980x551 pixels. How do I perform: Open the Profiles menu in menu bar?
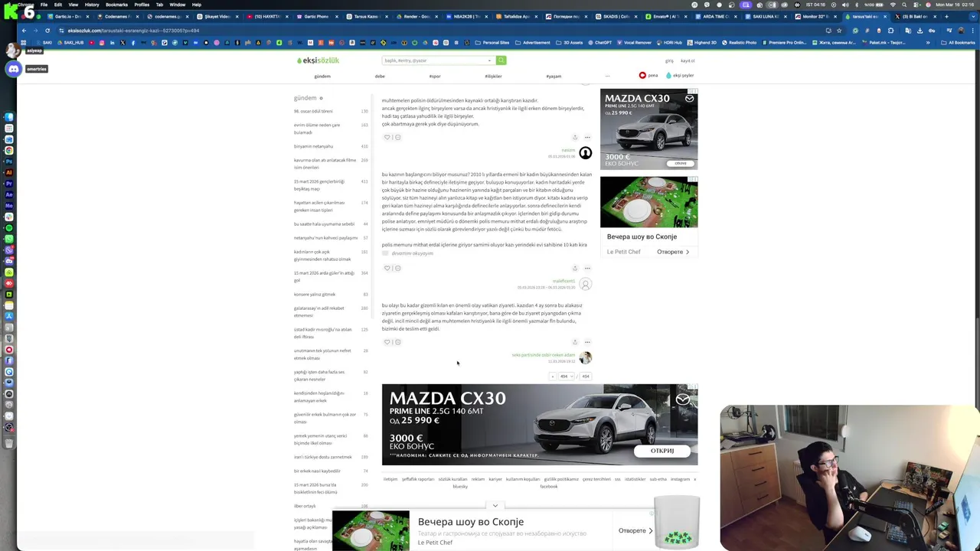click(142, 5)
